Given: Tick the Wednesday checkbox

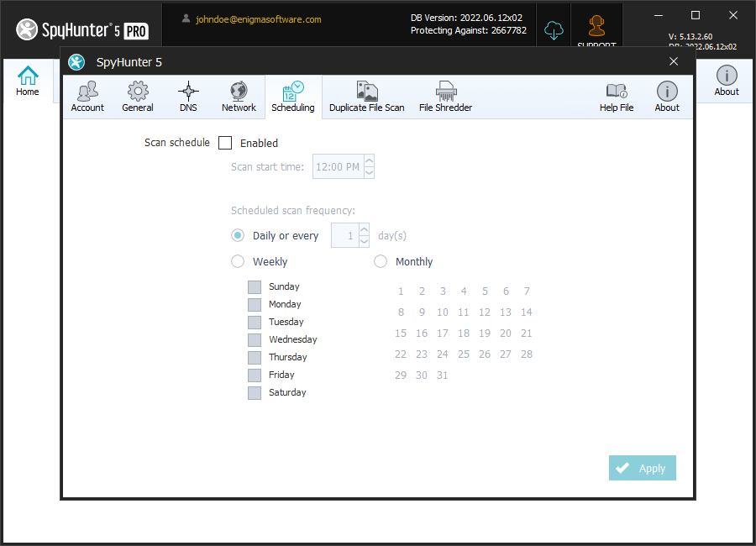Looking at the screenshot, I should (x=255, y=340).
